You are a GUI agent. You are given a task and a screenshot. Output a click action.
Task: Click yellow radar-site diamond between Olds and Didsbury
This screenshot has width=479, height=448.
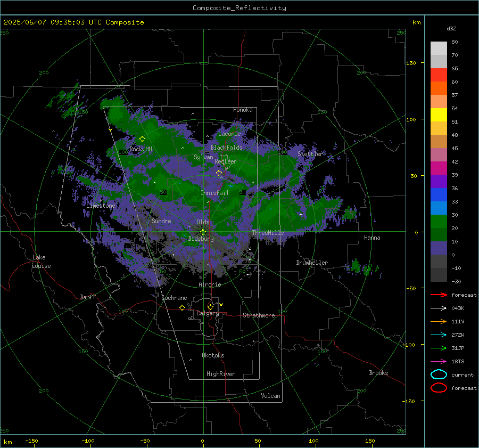203,232
